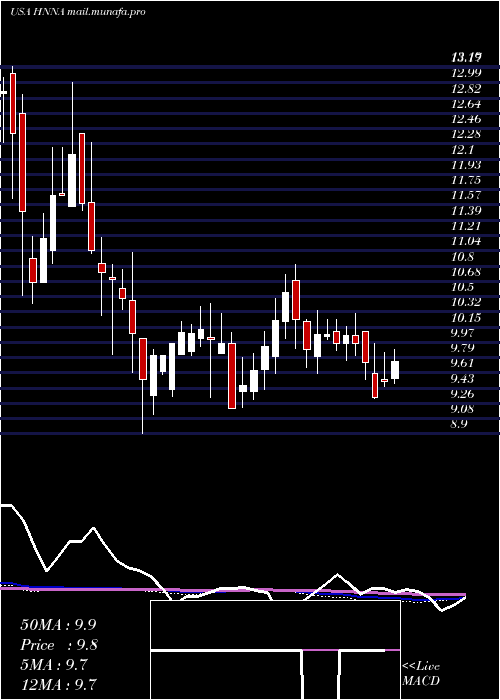Click the '5MA : 9.7' readout
The image size is (500, 700).
point(54,665)
